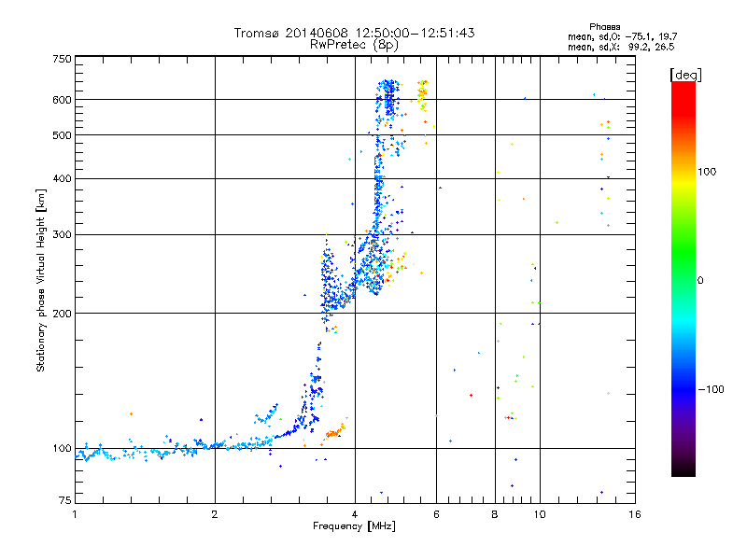Click the '8' x-axis tick label
The height and width of the screenshot is (560, 747).
(x=495, y=514)
